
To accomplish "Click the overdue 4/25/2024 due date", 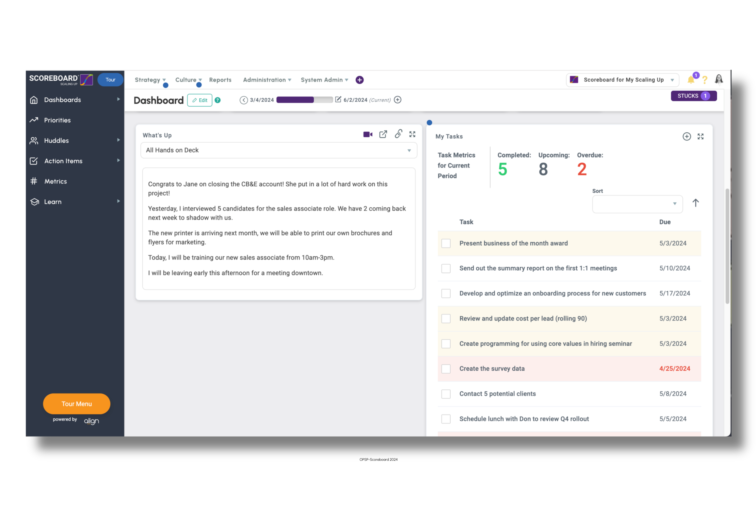I will (x=675, y=369).
